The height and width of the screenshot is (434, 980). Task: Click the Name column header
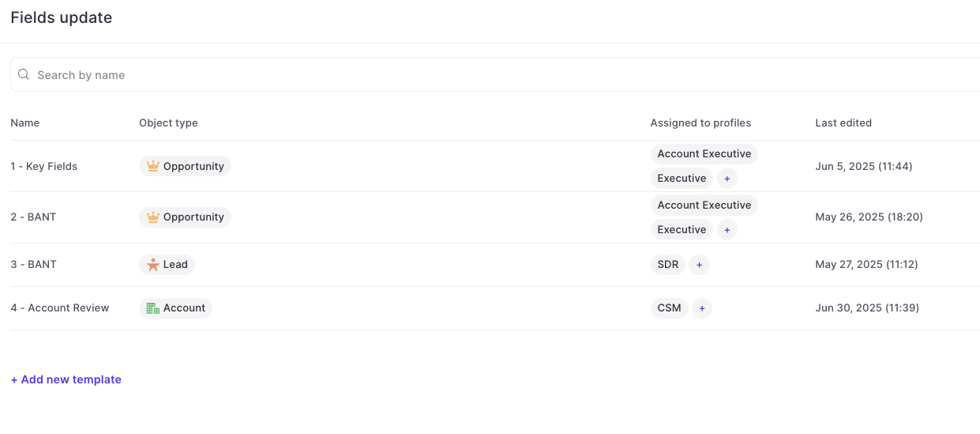(25, 123)
